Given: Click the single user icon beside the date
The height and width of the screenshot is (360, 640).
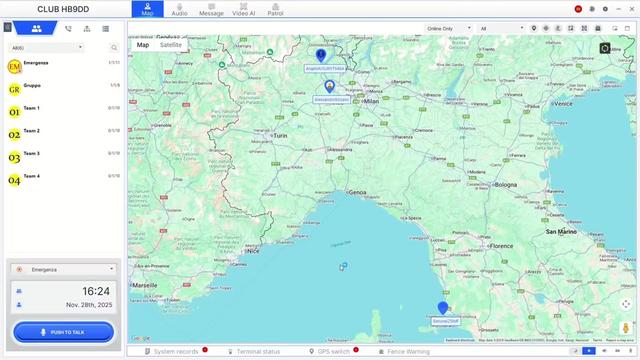Looking at the screenshot, I should point(19,305).
